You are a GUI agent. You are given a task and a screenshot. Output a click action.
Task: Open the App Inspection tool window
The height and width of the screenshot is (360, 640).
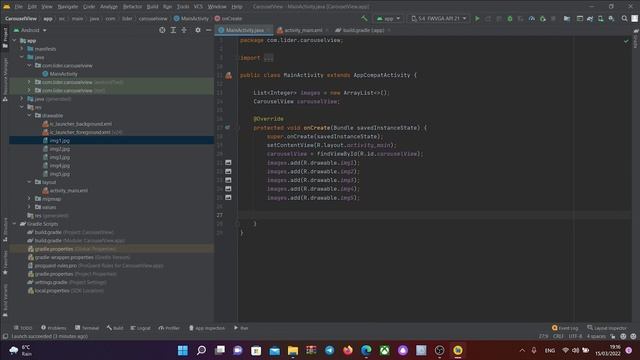(207, 328)
